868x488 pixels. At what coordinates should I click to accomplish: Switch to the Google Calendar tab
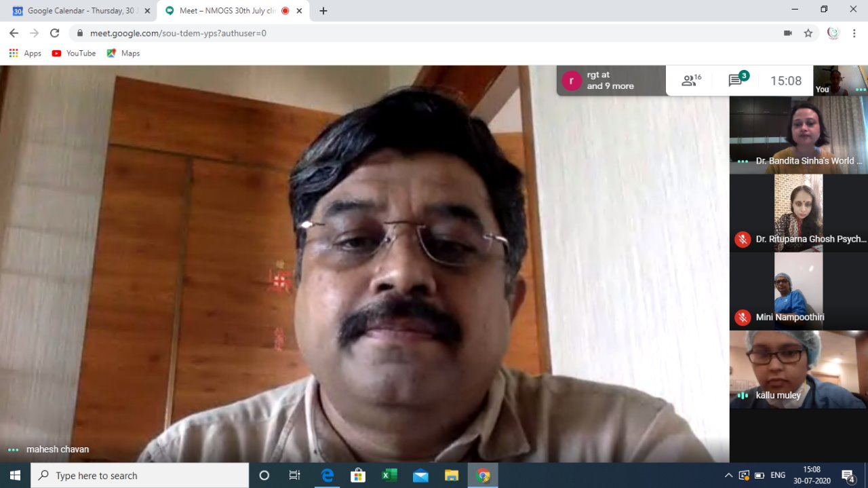click(78, 11)
